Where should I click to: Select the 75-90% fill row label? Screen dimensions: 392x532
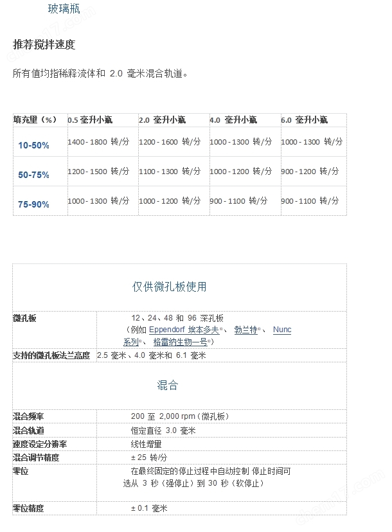tap(33, 204)
